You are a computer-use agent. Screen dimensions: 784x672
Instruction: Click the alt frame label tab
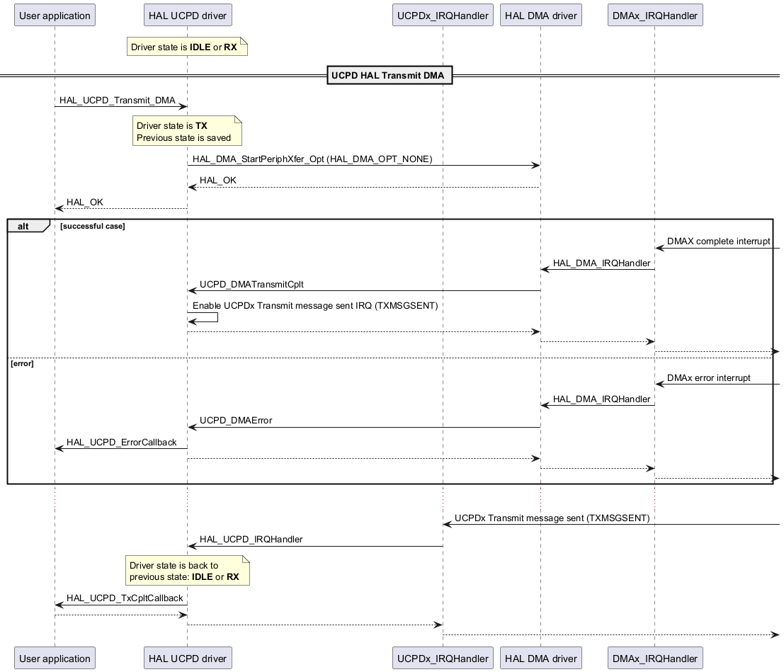click(x=25, y=226)
